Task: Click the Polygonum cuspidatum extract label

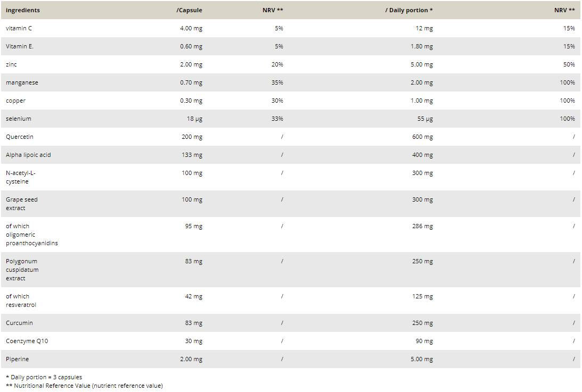Action: (22, 270)
